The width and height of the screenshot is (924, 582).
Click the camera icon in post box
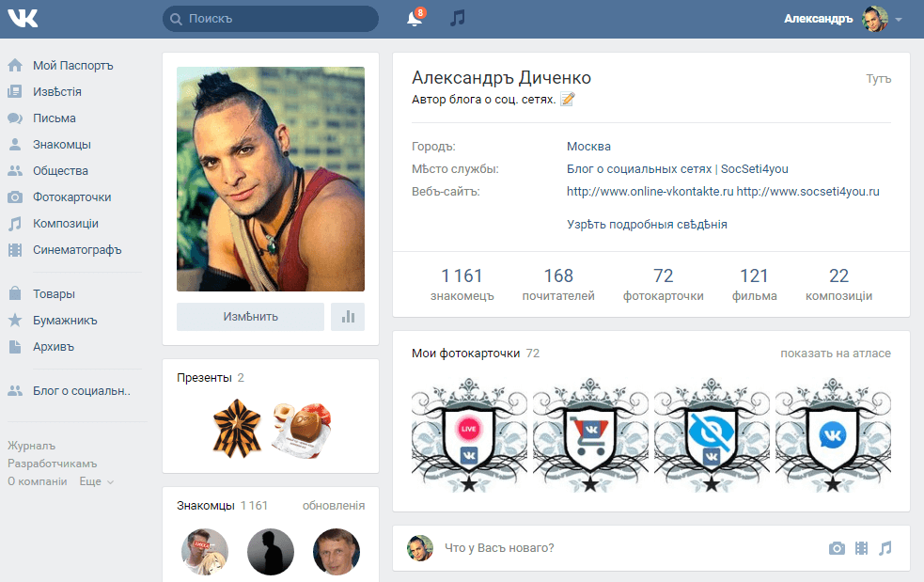click(837, 548)
